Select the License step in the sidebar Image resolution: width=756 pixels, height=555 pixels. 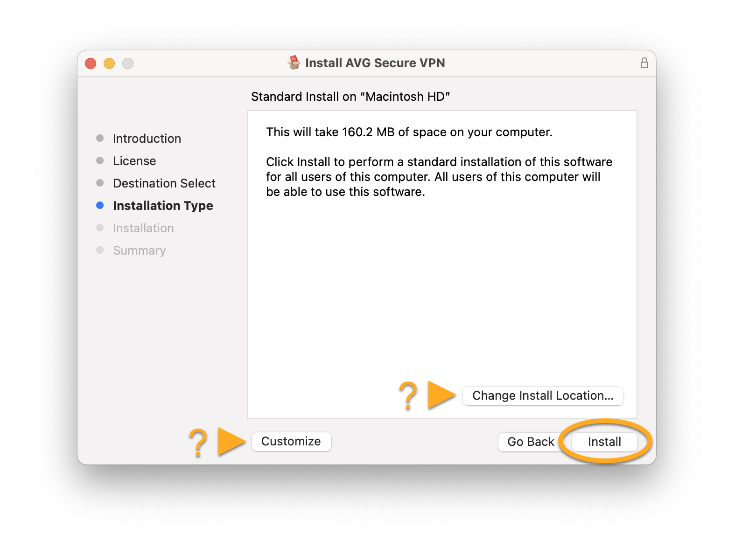coord(134,161)
